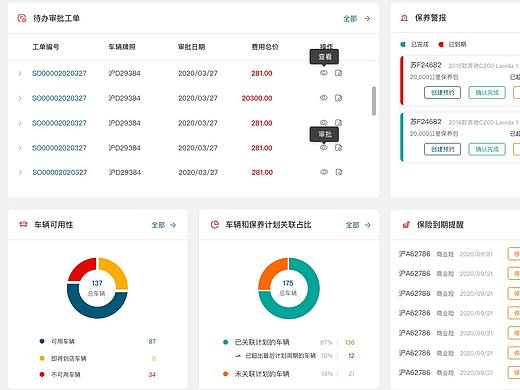This screenshot has height=390, width=520.
Task: Click the 保险到期提醒 panel header icon
Action: [x=406, y=225]
